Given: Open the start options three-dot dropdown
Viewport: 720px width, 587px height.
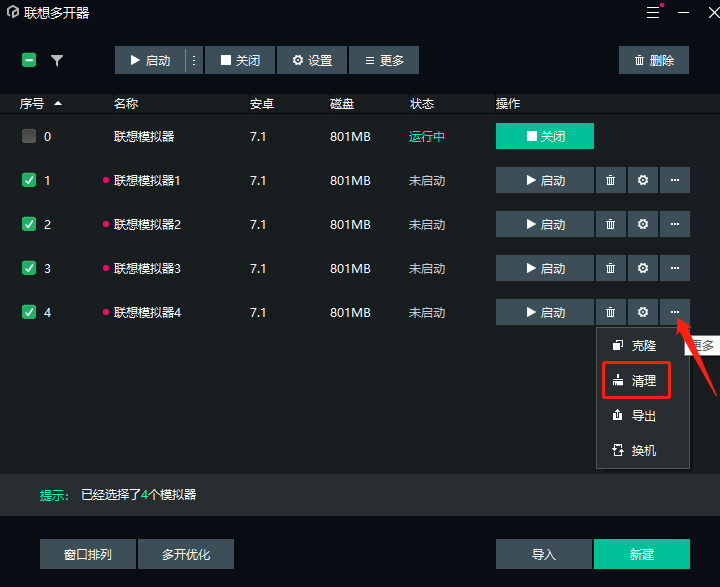Looking at the screenshot, I should pos(194,60).
